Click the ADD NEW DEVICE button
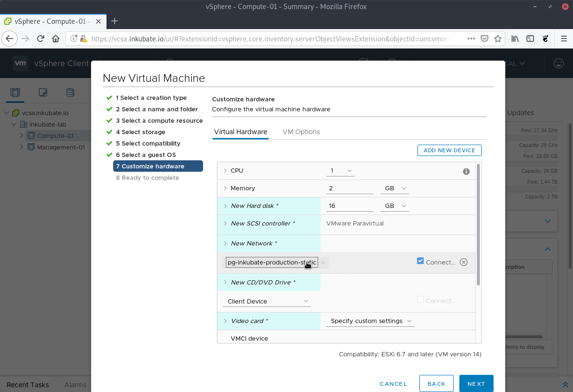The image size is (573, 392). [x=449, y=150]
